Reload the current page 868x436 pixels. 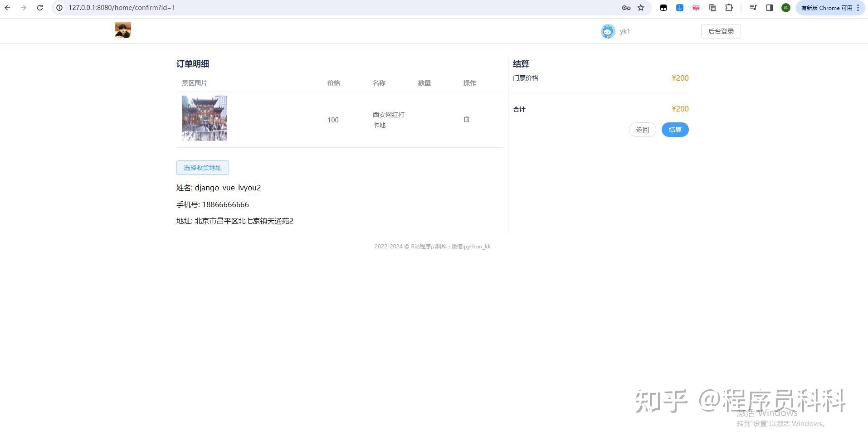tap(40, 8)
